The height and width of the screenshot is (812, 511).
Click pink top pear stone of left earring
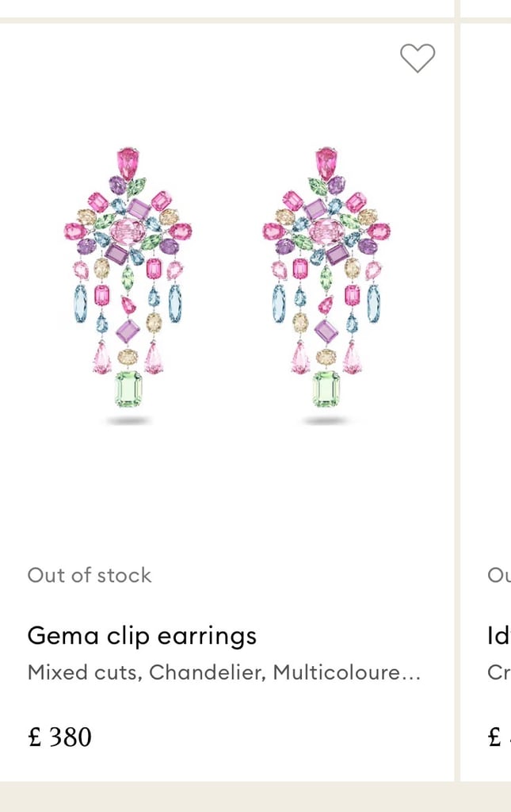click(x=128, y=163)
